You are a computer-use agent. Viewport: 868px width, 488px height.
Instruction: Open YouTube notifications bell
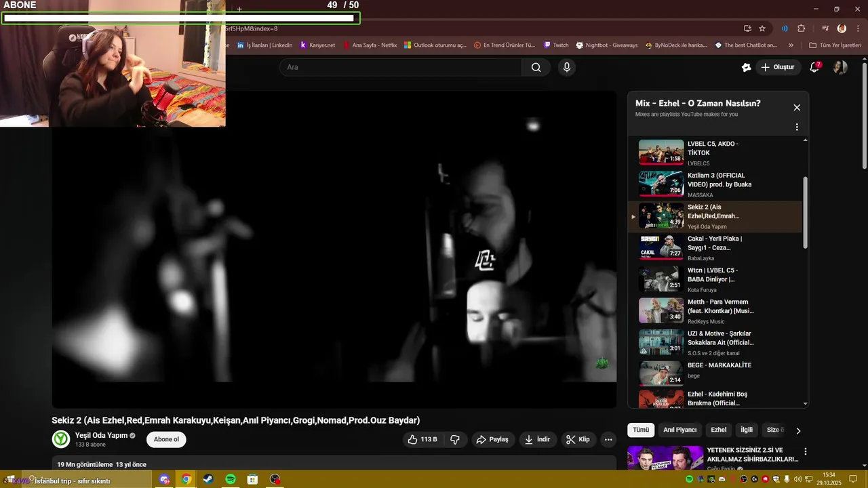[x=815, y=67]
